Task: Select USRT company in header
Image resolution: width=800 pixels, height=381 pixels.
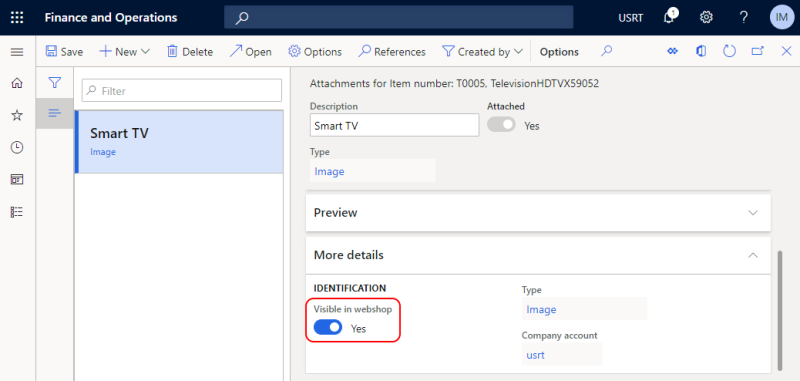Action: click(x=631, y=18)
